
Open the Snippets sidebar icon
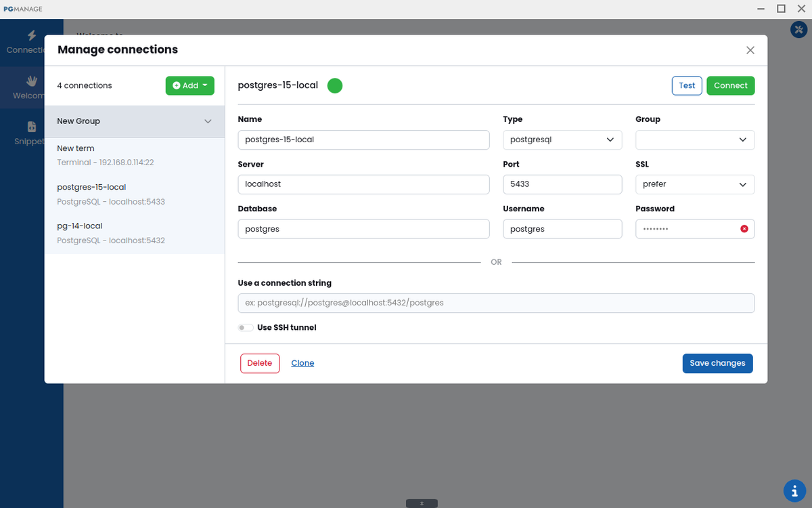tap(31, 127)
